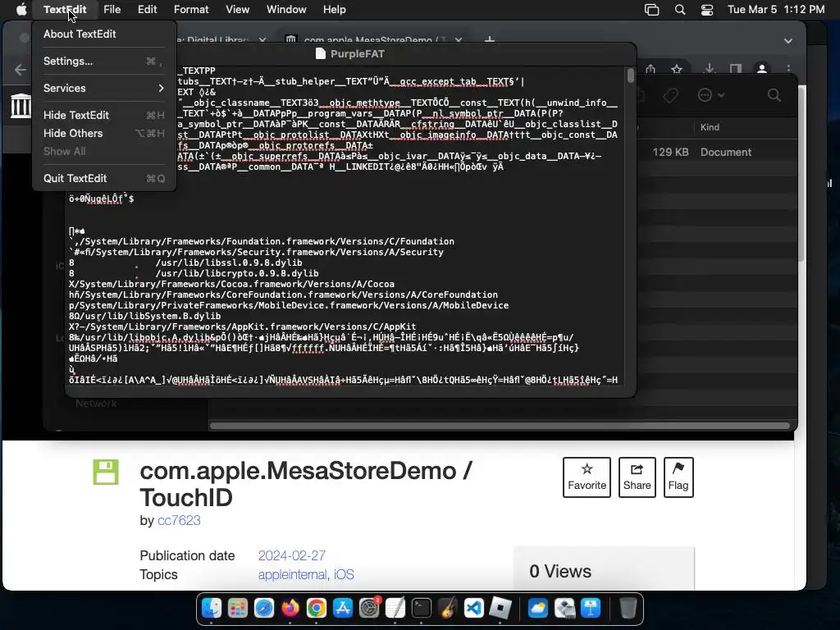Screen dimensions: 840x630
Task: Open Stage Manager icon in menu bar
Action: point(651,10)
